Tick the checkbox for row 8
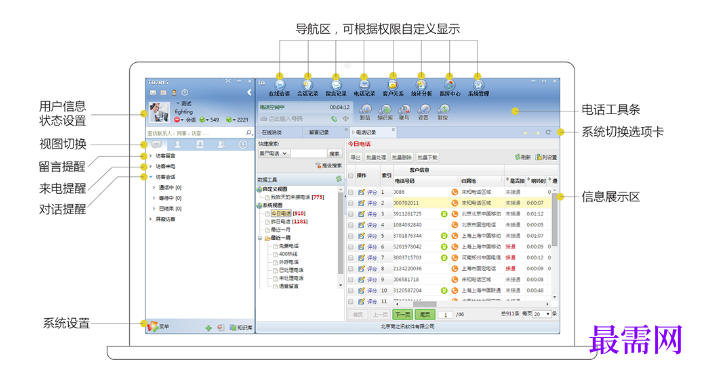The height and width of the screenshot is (371, 701). (351, 268)
